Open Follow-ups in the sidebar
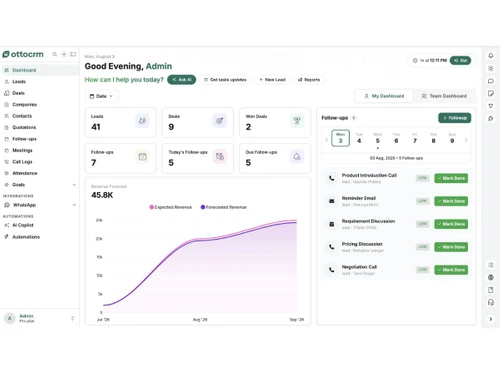 40,139
